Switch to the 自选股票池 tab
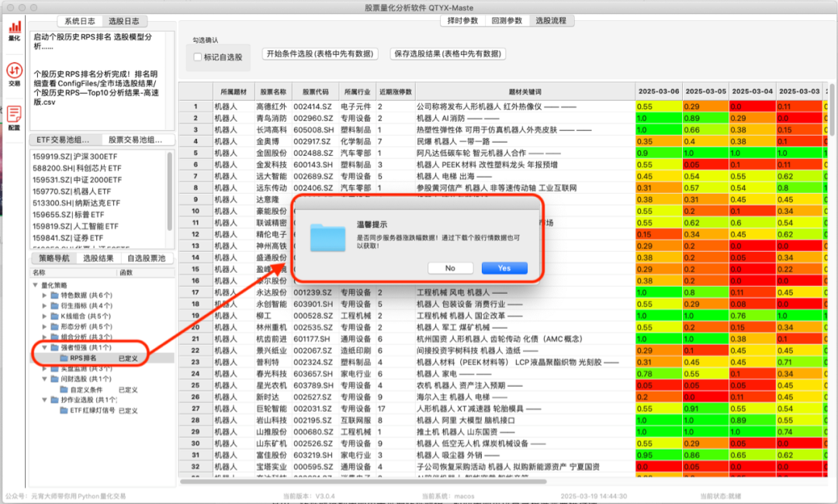This screenshot has width=838, height=504. pyautogui.click(x=147, y=258)
